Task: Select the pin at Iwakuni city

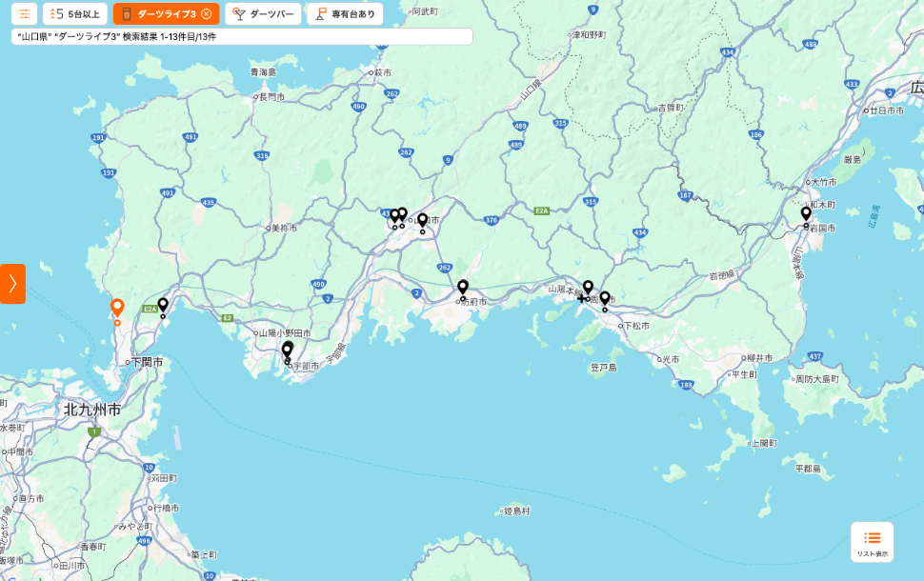Action: (x=806, y=214)
